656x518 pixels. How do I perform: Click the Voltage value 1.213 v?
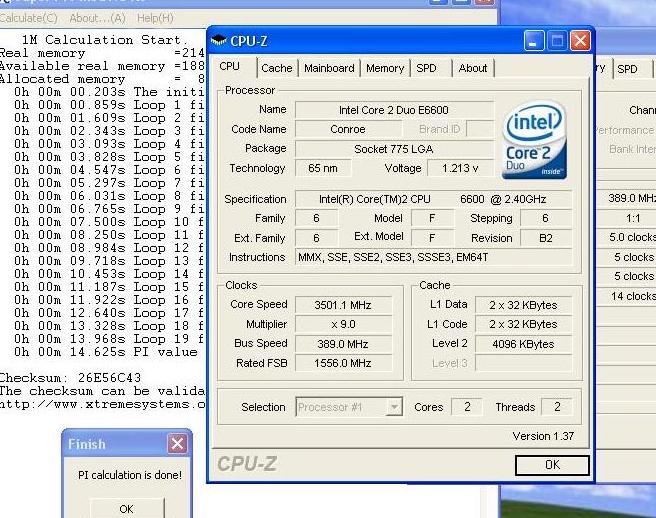click(460, 168)
